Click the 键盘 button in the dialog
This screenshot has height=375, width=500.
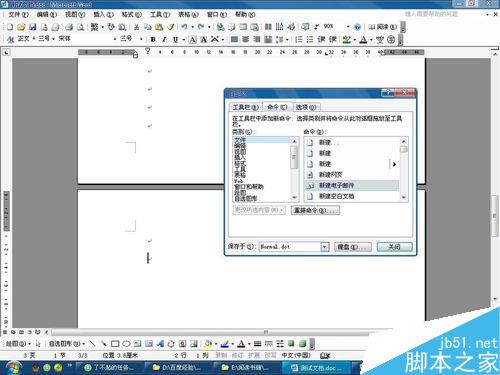pos(353,247)
